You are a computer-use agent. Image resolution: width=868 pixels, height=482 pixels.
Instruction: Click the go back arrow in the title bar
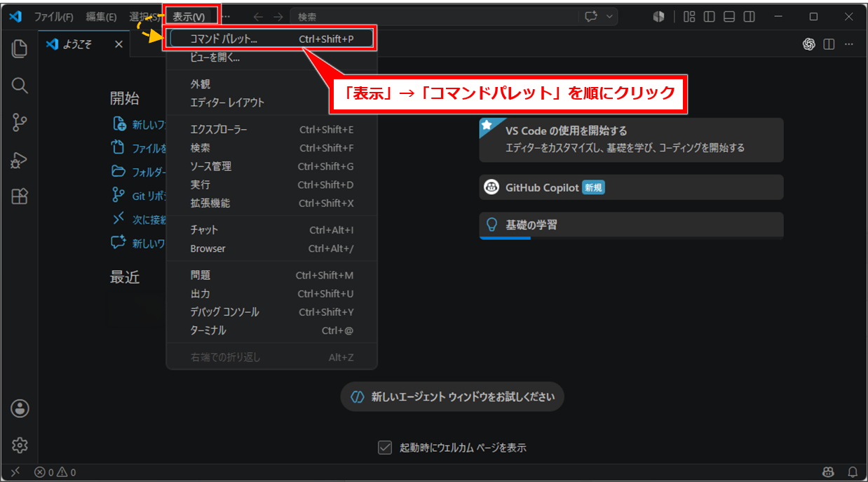point(258,16)
